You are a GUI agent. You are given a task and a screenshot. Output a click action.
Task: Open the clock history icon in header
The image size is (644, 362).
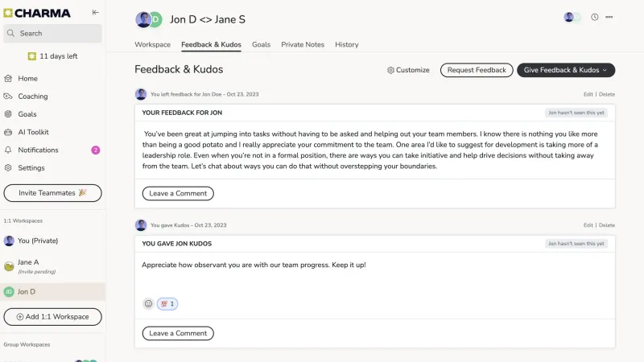[594, 17]
